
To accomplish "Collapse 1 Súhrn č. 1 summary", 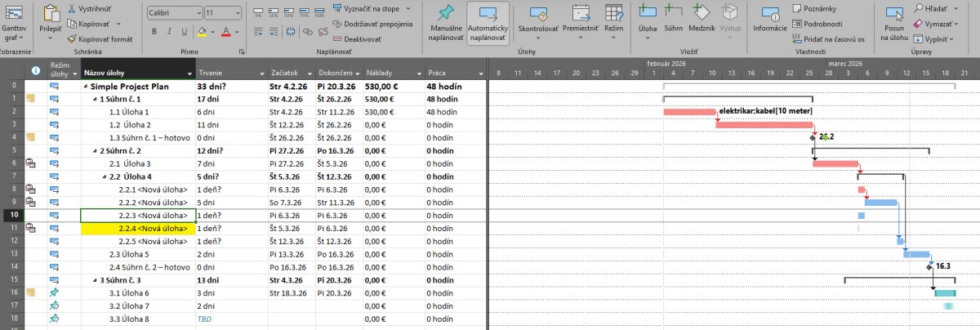I will click(95, 98).
